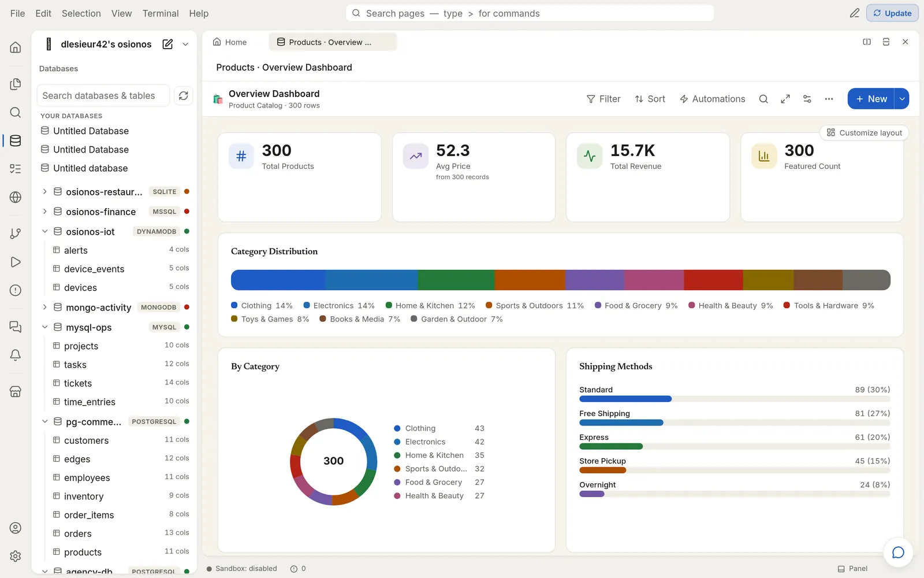Expand the osionos-finance database

(x=44, y=212)
